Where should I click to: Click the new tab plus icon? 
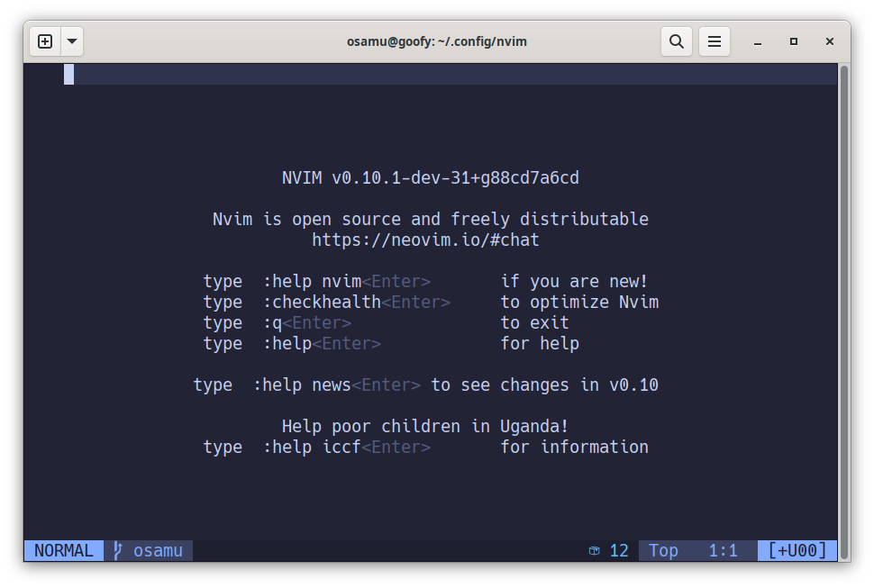pyautogui.click(x=45, y=41)
